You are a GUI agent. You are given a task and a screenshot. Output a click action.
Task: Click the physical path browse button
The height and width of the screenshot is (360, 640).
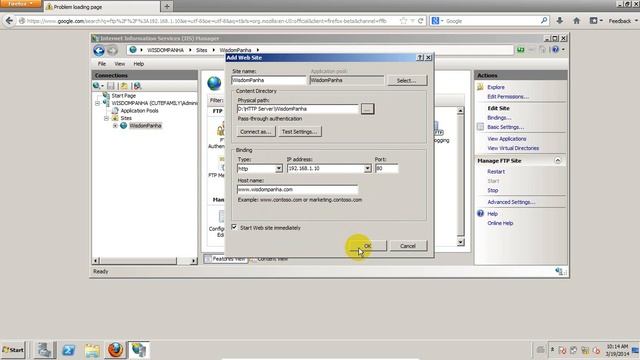[367, 109]
